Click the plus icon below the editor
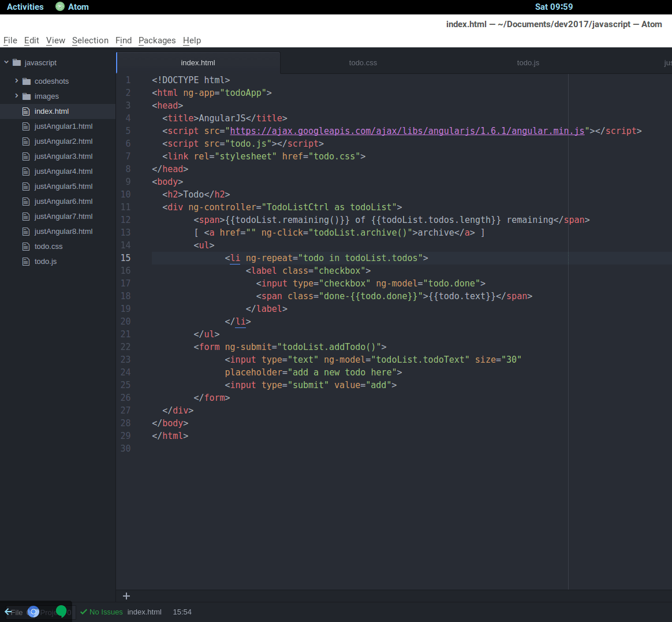This screenshot has width=672, height=622. 126,596
